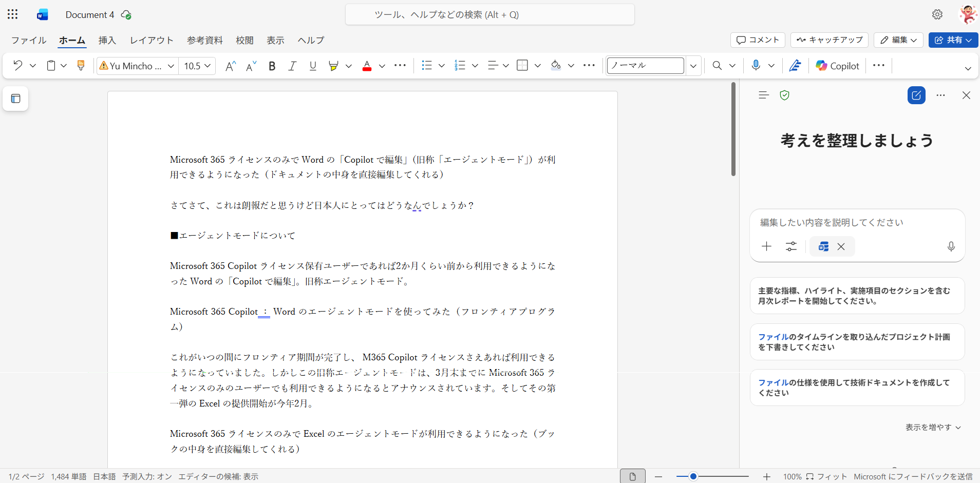980x483 pixels.
Task: Open Copilot from the ribbon
Action: (x=837, y=66)
